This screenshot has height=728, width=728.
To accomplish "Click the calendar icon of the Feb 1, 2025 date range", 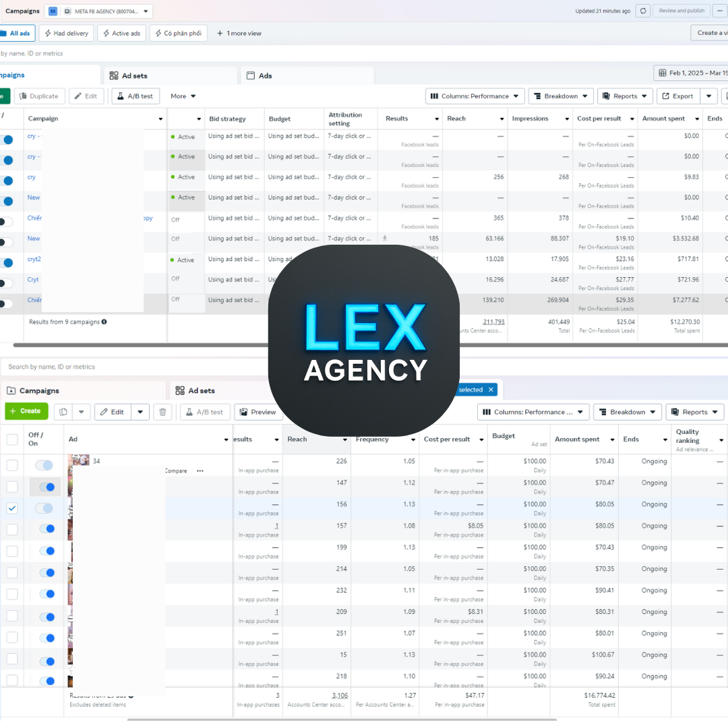I will pyautogui.click(x=663, y=73).
